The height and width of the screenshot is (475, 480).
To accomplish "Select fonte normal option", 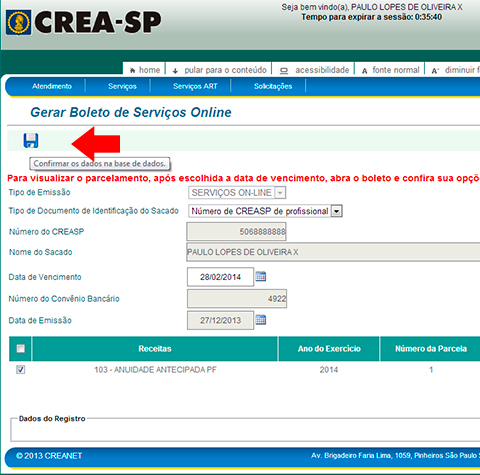I will pos(396,70).
